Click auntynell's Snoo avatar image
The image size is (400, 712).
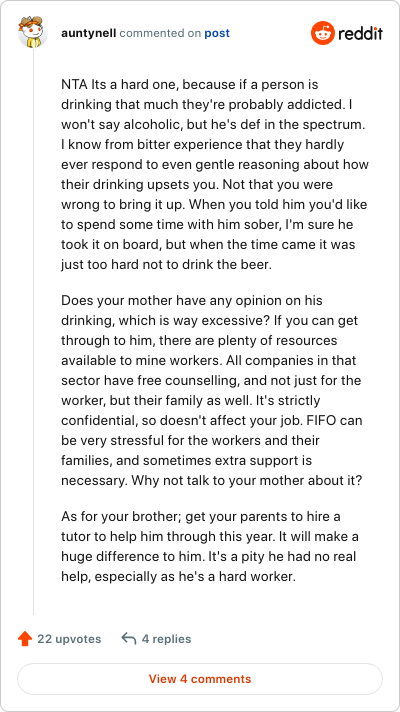pos(33,33)
